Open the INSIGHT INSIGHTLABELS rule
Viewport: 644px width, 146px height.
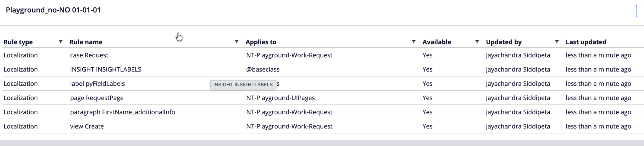pyautogui.click(x=106, y=70)
